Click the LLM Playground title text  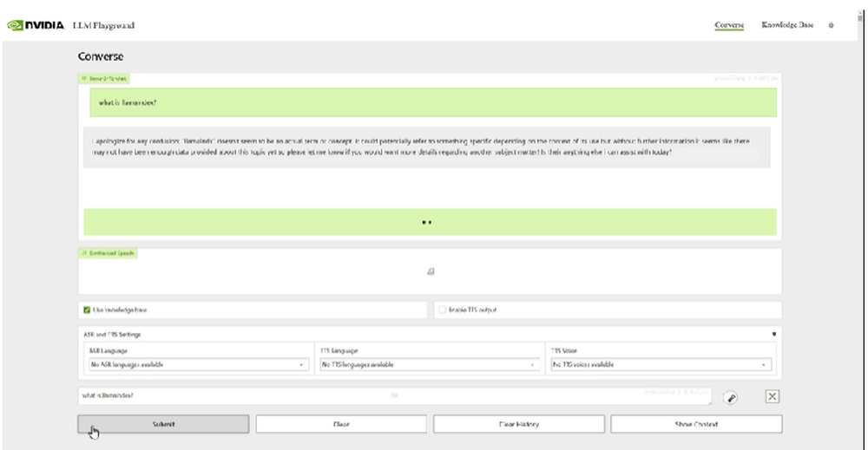(103, 25)
